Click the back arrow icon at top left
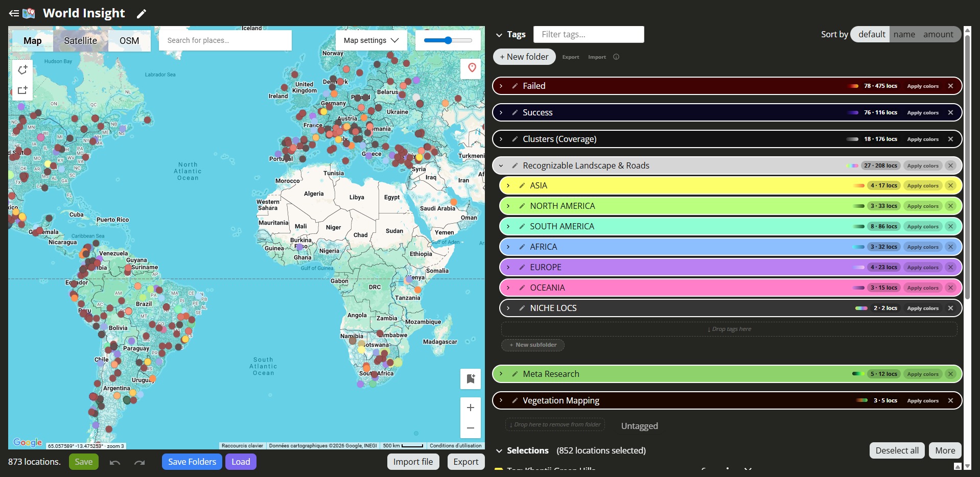980x477 pixels. pos(14,13)
